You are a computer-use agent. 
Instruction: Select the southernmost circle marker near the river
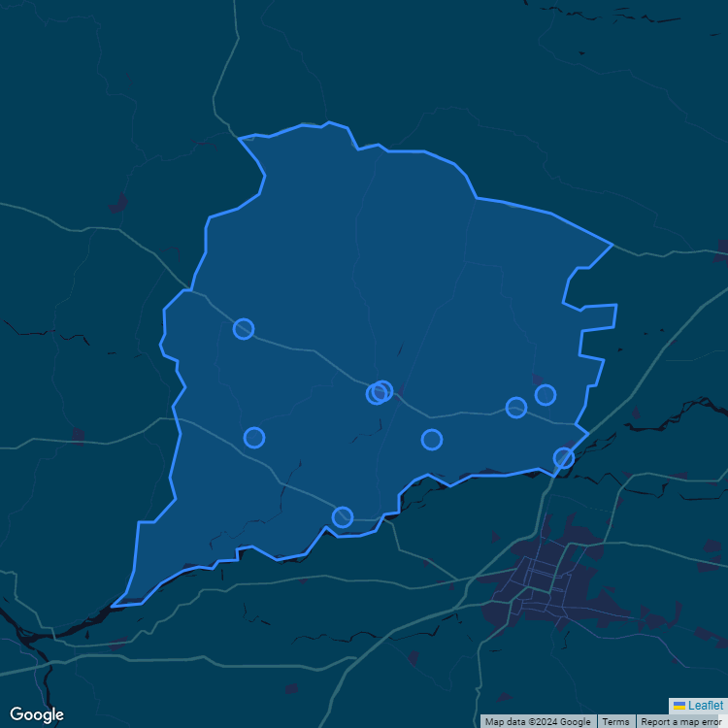[x=343, y=517]
